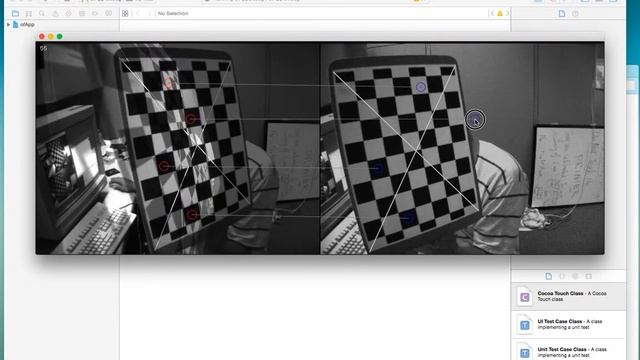Screen dimensions: 640x360
Task: Expand the ofApp project disclosure triangle
Action: [x=8, y=24]
